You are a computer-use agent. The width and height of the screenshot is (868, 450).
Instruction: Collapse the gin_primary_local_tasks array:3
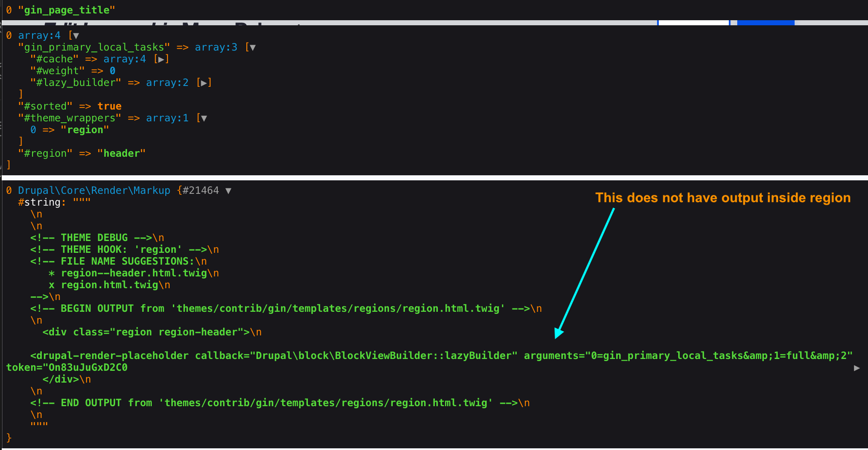click(x=252, y=47)
